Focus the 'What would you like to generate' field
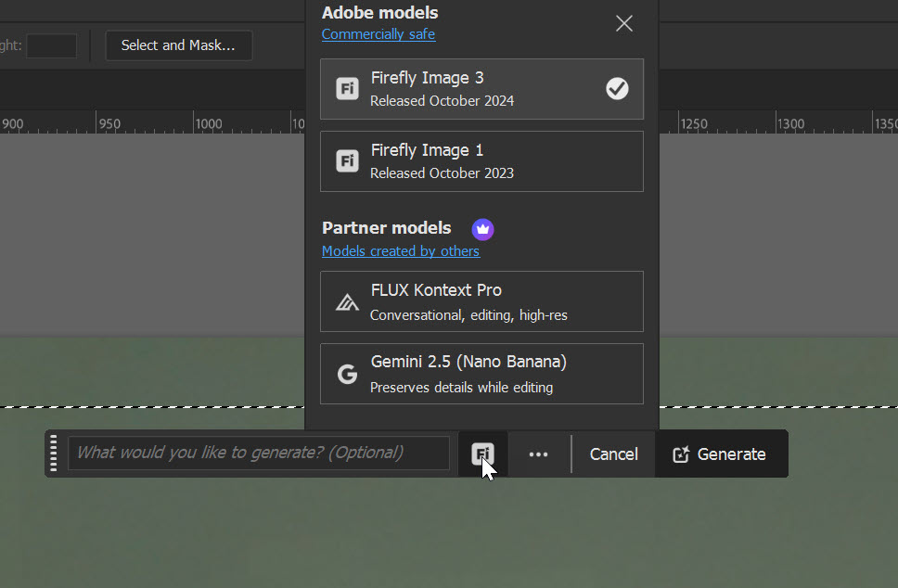 [258, 454]
